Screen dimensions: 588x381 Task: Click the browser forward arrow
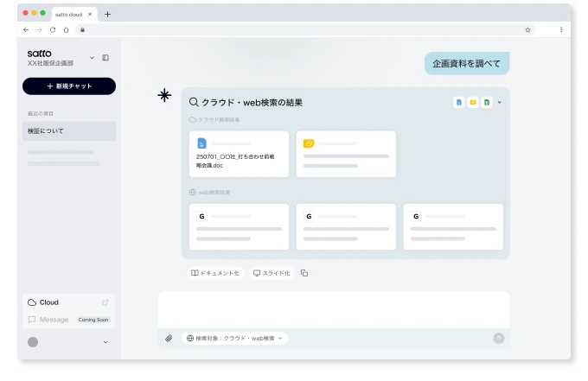coord(40,29)
